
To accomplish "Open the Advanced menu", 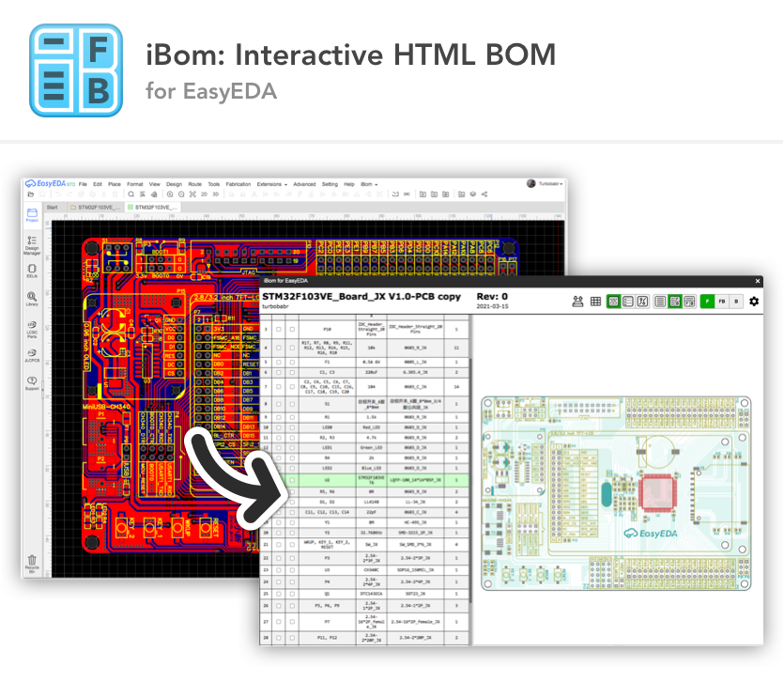I will point(304,184).
